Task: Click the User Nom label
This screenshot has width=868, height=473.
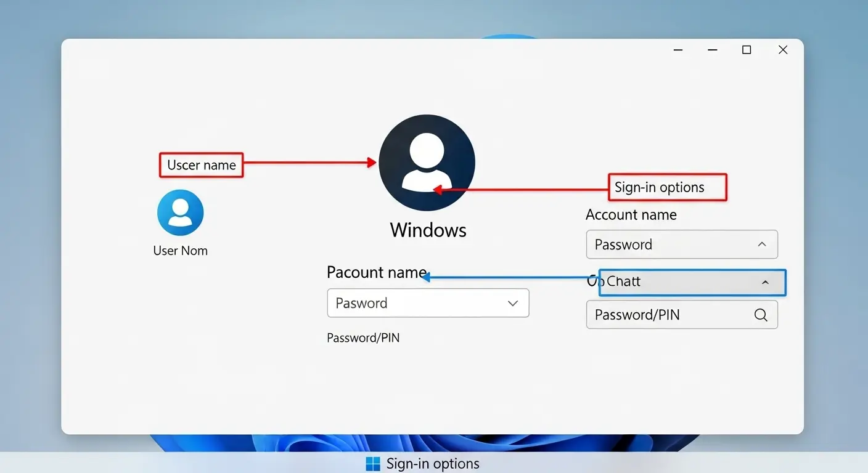Action: [180, 251]
